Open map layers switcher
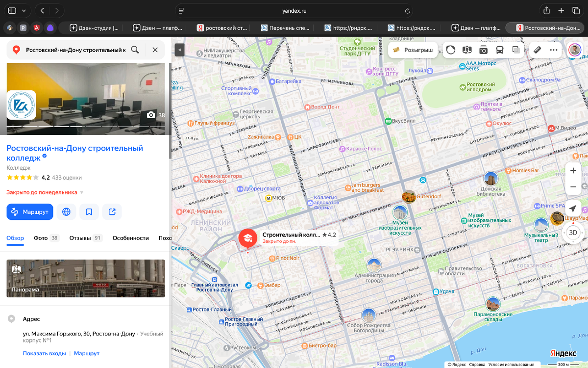This screenshot has height=368, width=588. 516,50
